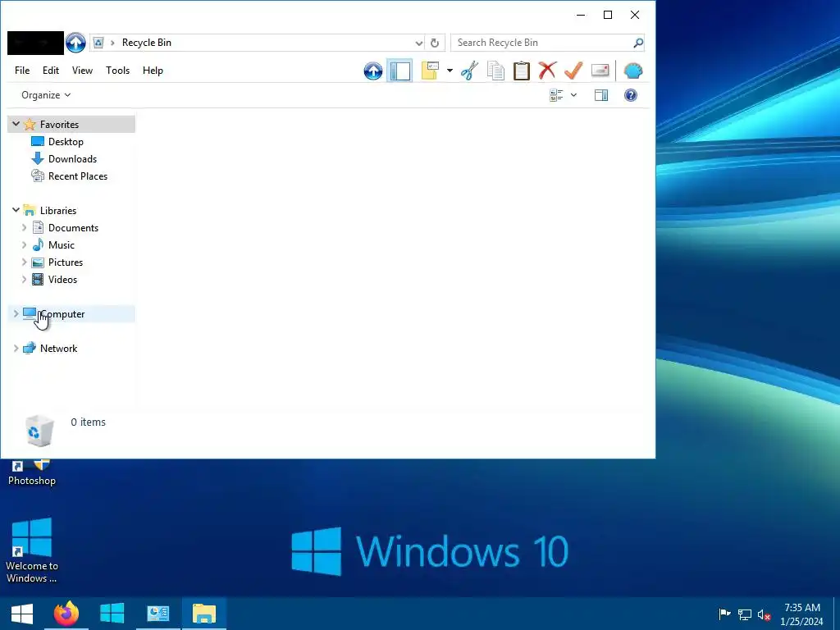
Task: Click the Copy pages icon
Action: pos(495,71)
